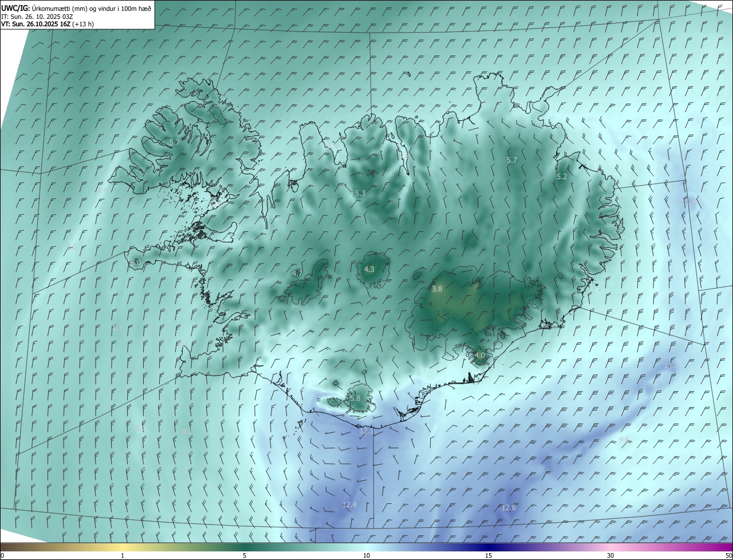Click the UWC/IG map title text

pos(76,7)
